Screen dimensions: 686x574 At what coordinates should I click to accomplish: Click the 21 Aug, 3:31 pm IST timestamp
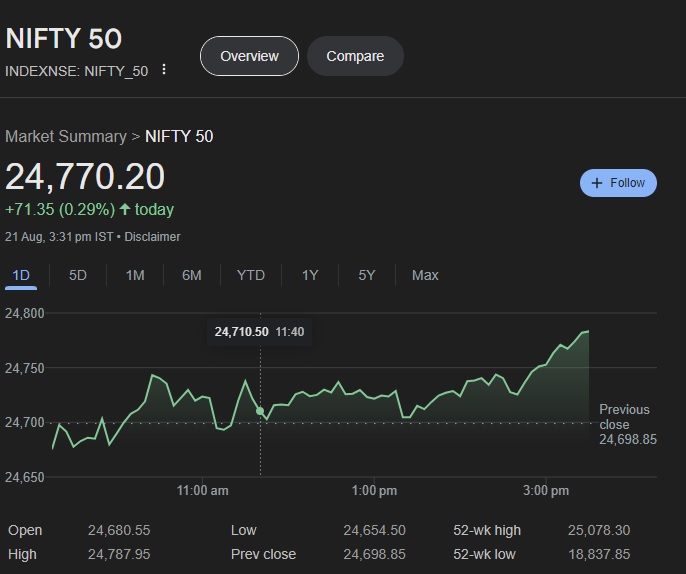point(59,237)
